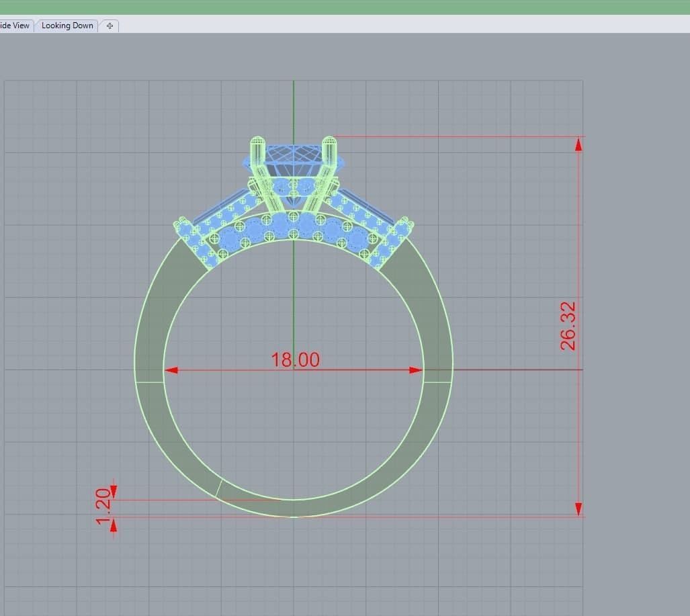Select the 1.20 band thickness dimension text
Image resolution: width=690 pixels, height=616 pixels.
103,507
